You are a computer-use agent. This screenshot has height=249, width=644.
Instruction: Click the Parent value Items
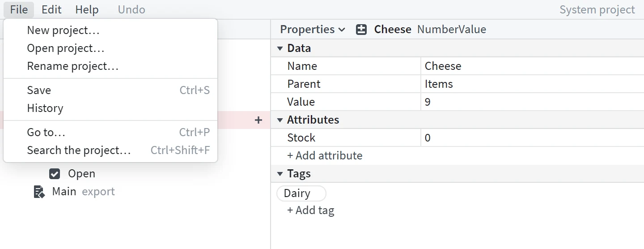point(532,84)
